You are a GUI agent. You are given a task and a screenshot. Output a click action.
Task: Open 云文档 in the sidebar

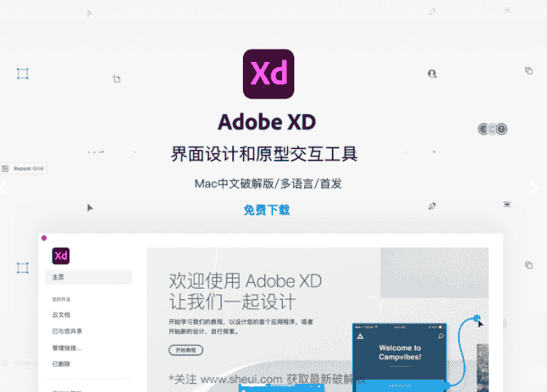(62, 315)
